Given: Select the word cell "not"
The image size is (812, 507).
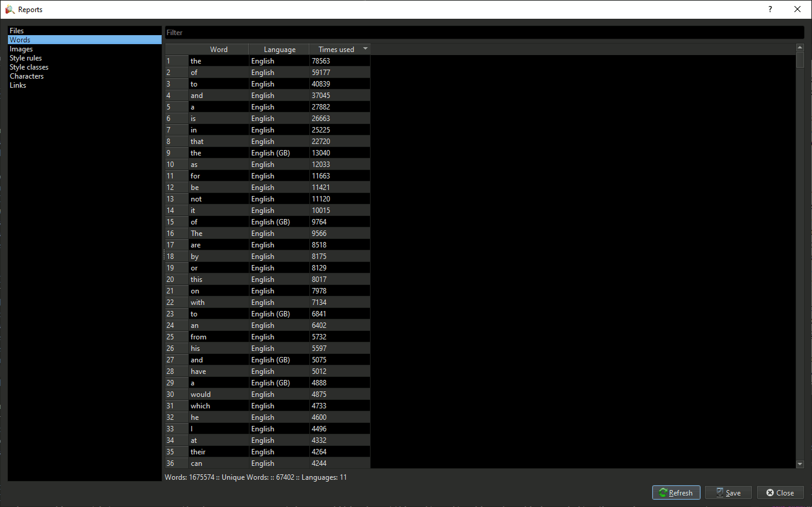Looking at the screenshot, I should (x=219, y=199).
